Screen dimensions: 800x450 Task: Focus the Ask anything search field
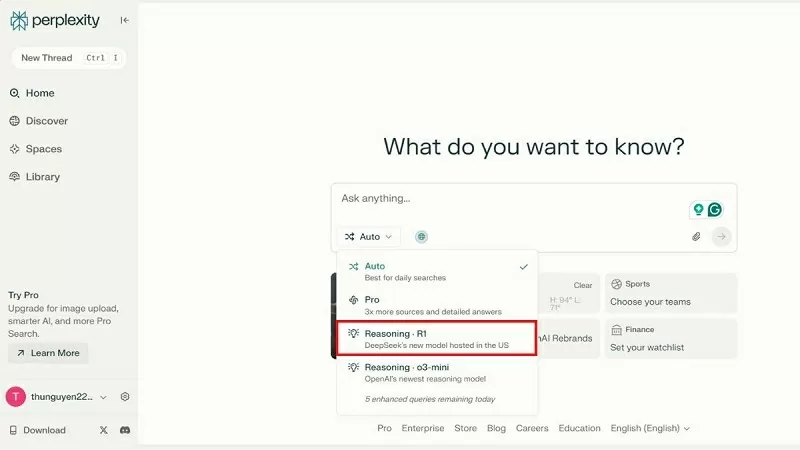coord(510,199)
